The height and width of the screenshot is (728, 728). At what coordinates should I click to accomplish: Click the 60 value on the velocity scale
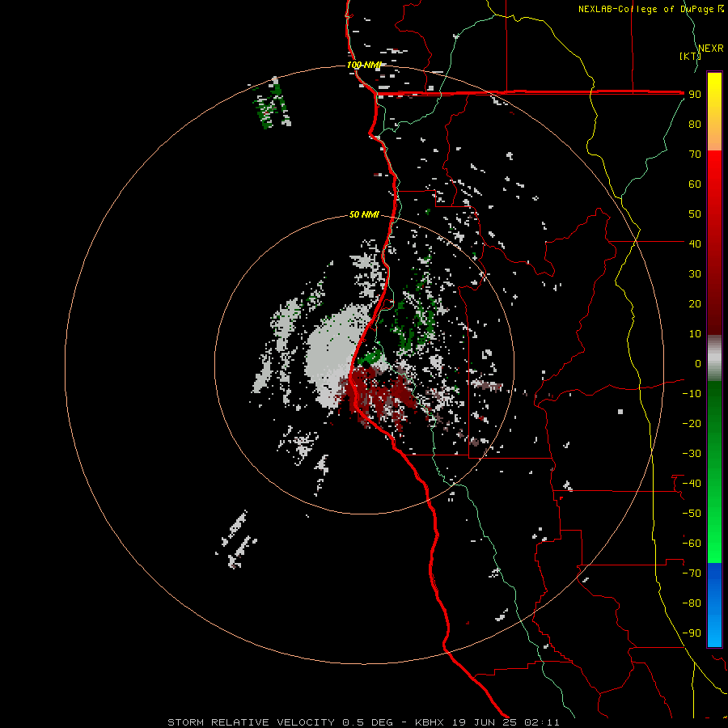click(x=695, y=184)
